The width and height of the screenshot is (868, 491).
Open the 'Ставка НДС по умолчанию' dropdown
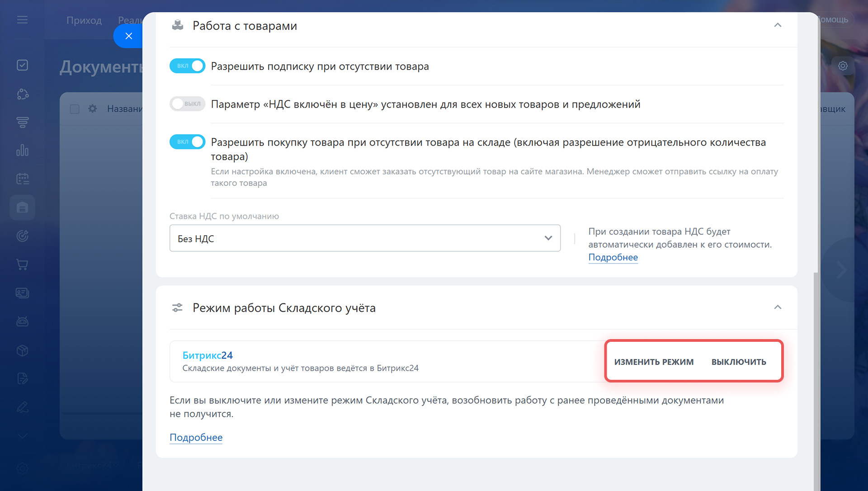364,238
